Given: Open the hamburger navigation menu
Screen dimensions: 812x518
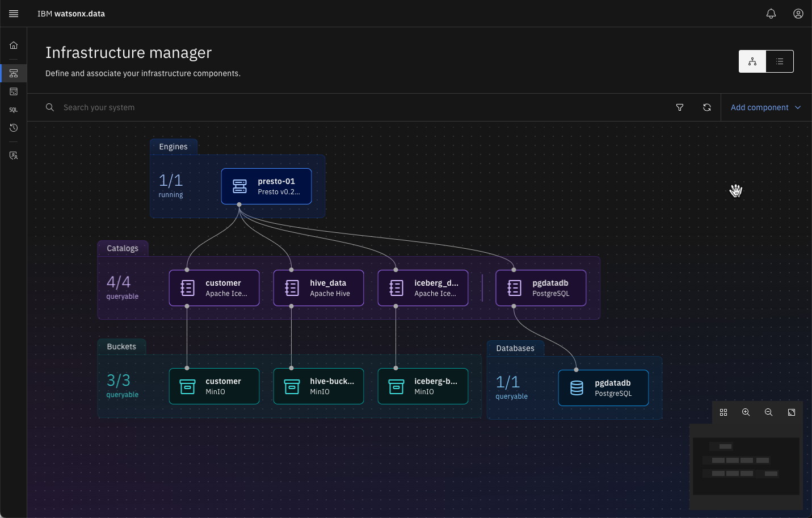Looking at the screenshot, I should pyautogui.click(x=14, y=14).
